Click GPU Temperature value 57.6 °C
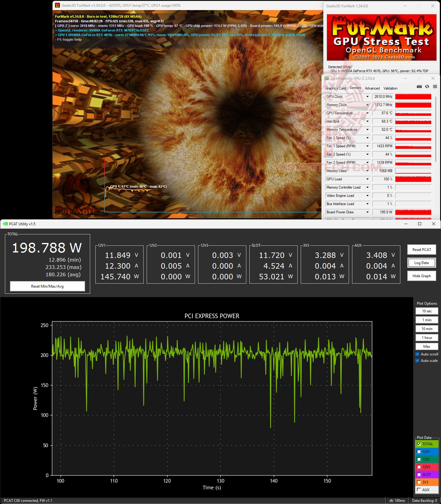The width and height of the screenshot is (441, 504). click(x=383, y=113)
